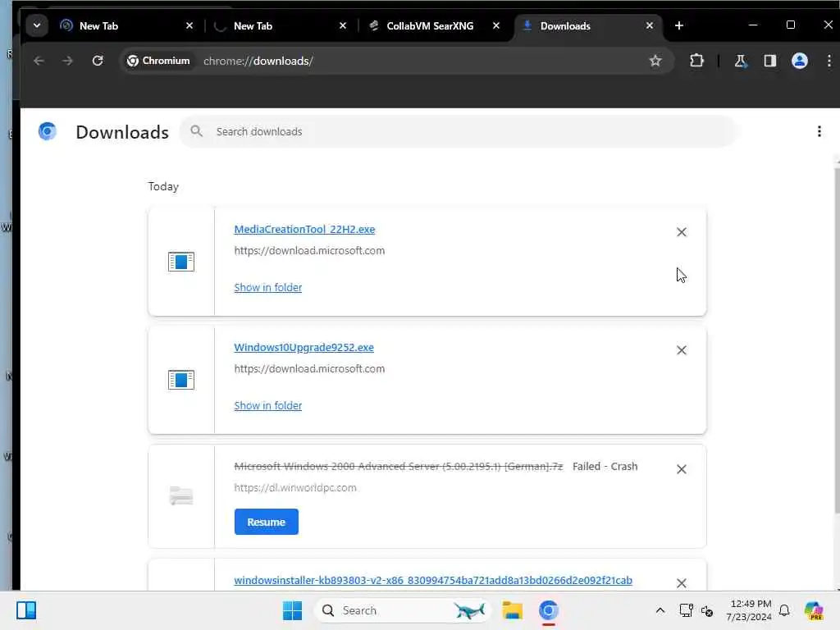The image size is (840, 630).
Task: Open File Explorer from the taskbar
Action: [x=512, y=610]
